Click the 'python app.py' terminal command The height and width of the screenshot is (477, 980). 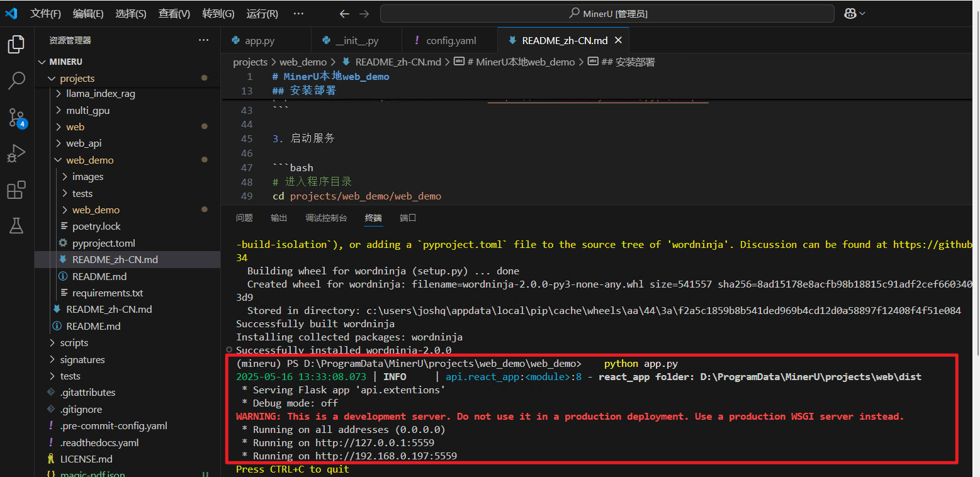pos(641,364)
